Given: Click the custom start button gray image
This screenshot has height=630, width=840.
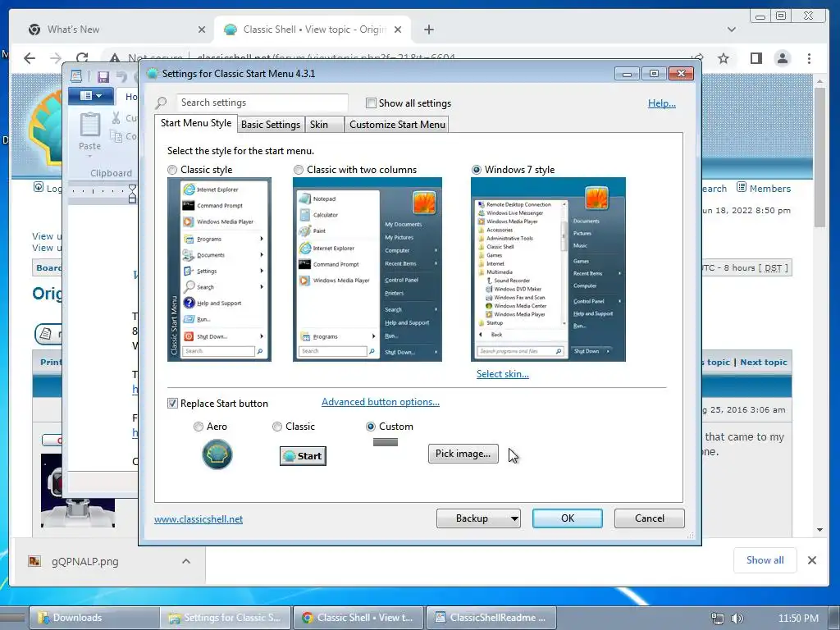Looking at the screenshot, I should [x=386, y=442].
